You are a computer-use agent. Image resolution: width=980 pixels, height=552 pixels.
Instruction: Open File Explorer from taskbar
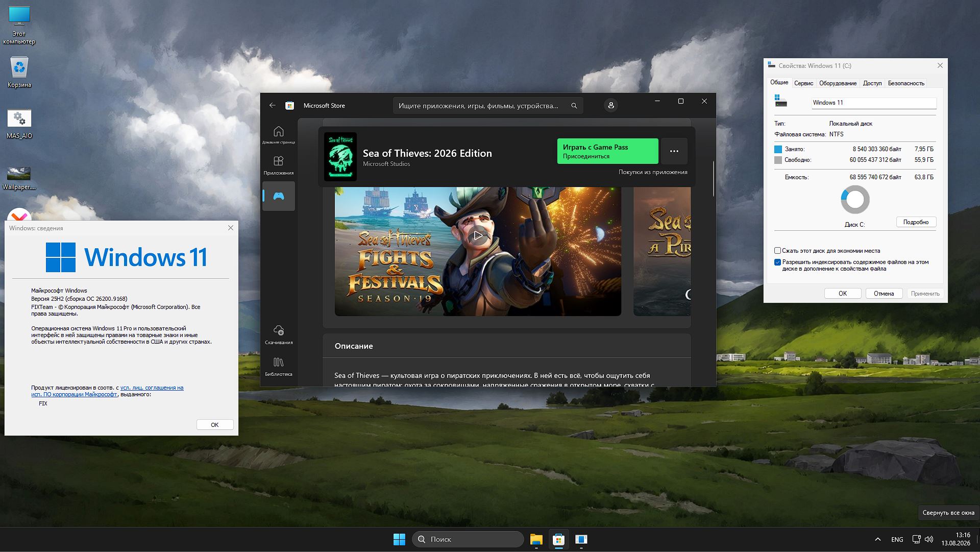point(536,539)
